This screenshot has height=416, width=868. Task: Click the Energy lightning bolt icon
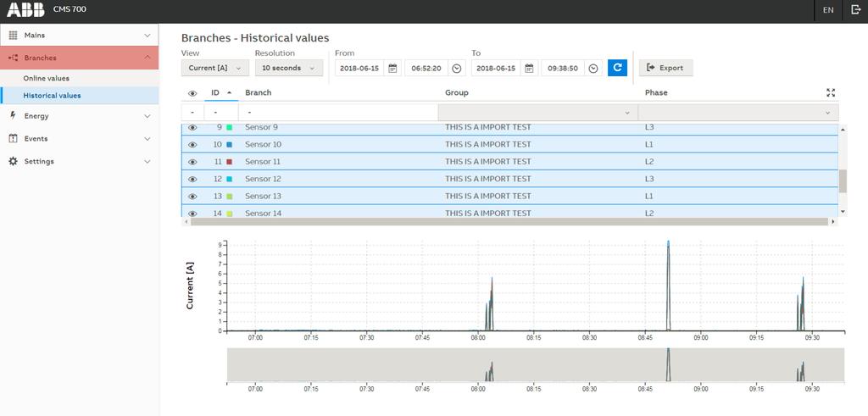[x=14, y=115]
